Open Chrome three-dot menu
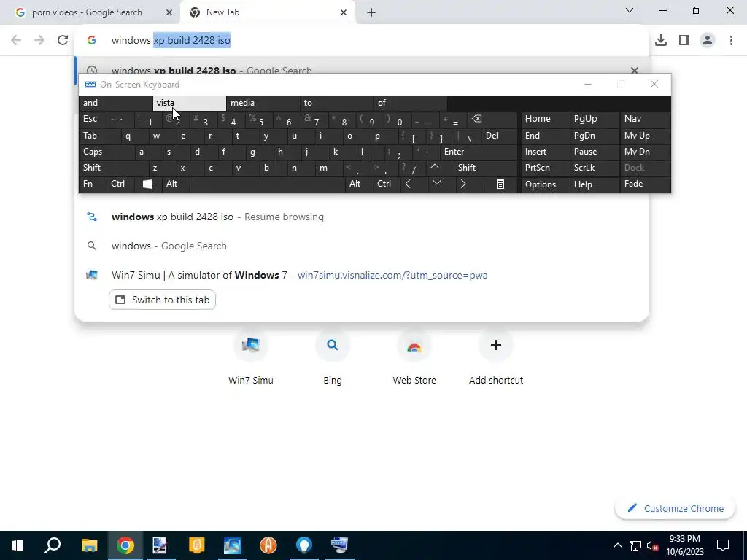The image size is (747, 560). click(x=731, y=40)
